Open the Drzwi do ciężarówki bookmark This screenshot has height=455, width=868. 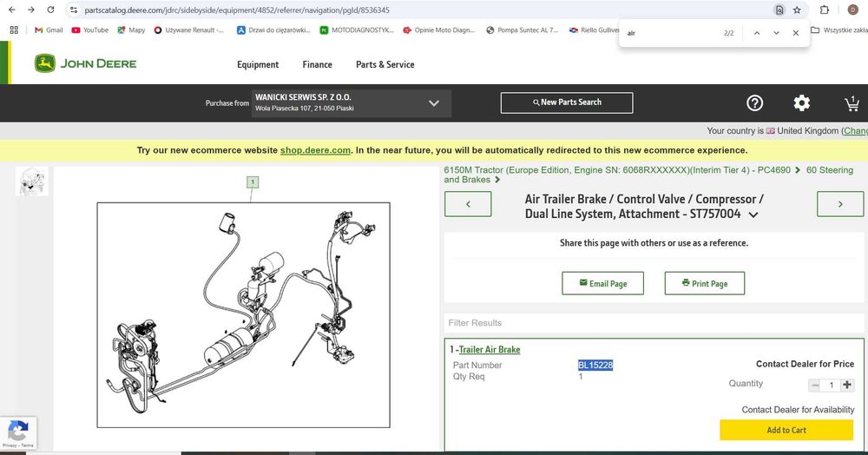point(273,30)
